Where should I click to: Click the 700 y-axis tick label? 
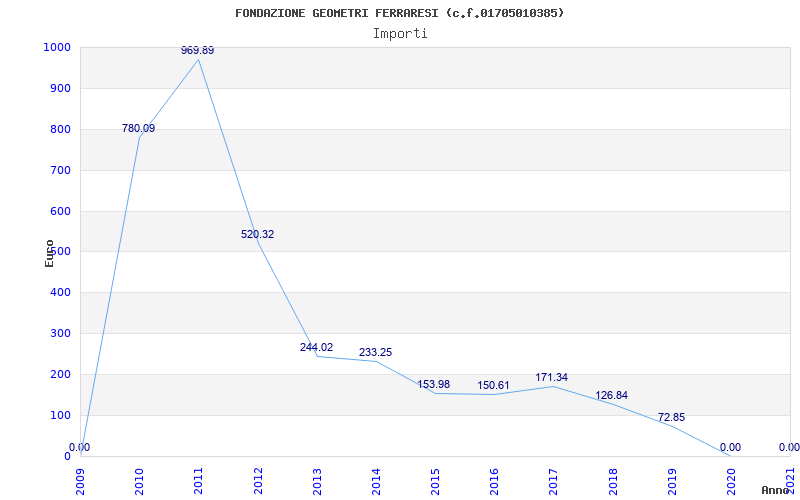click(60, 170)
